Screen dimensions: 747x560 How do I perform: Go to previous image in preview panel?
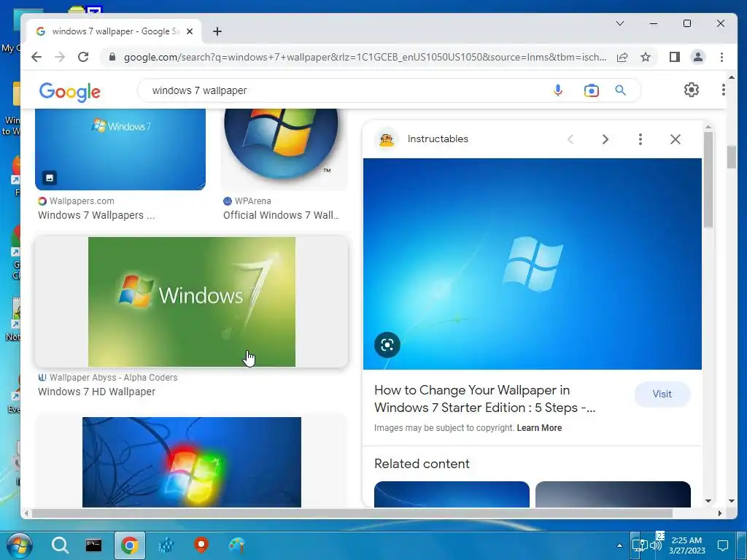570,139
